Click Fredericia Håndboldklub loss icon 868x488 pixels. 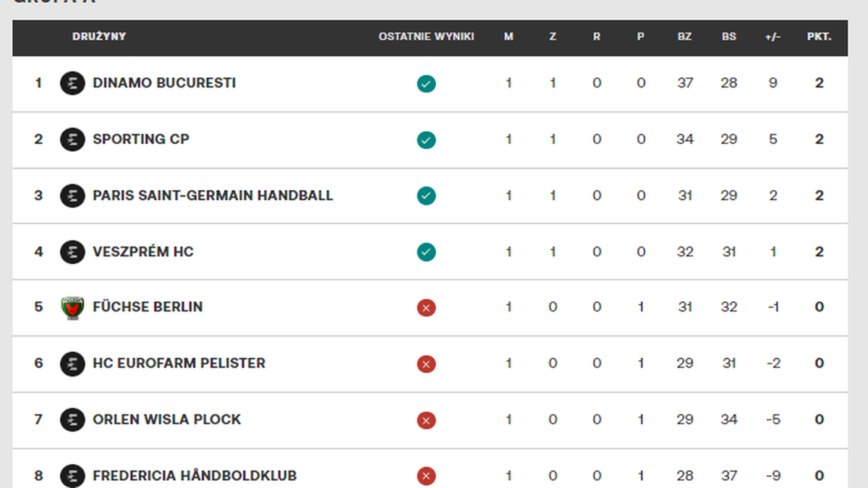coord(426,476)
